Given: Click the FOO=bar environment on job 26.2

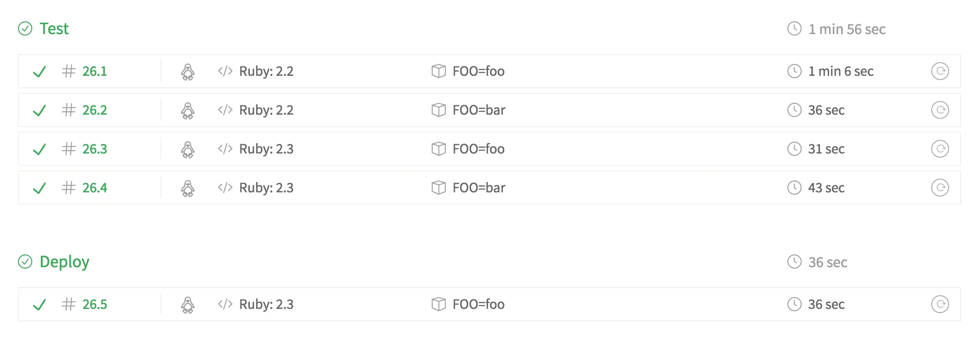Looking at the screenshot, I should pos(479,110).
